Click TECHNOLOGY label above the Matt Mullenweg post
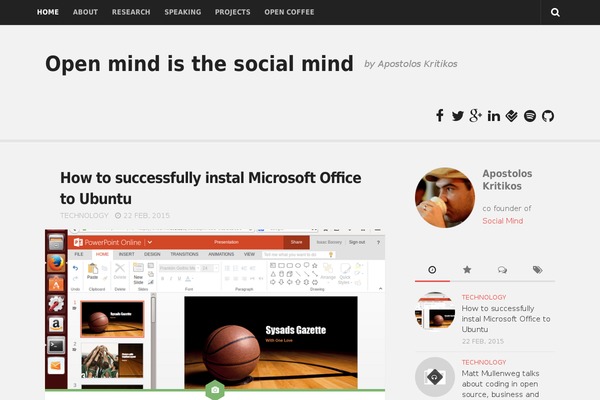This screenshot has width=600, height=400. tap(484, 362)
